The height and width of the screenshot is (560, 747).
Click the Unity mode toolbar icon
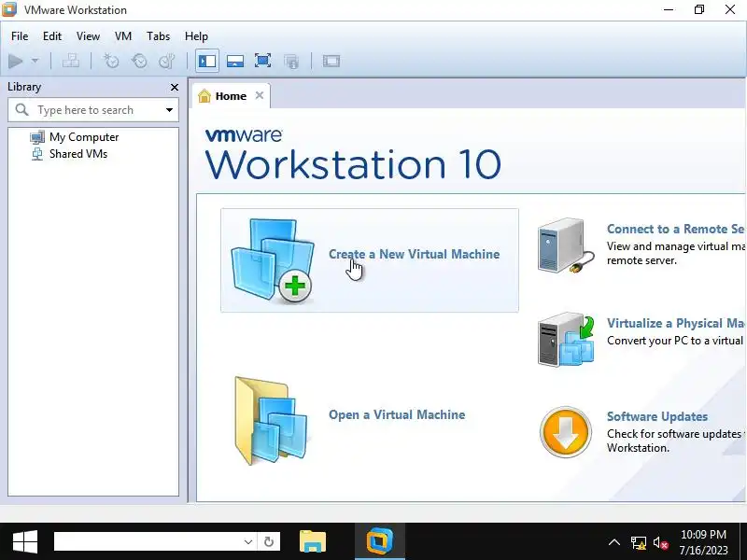[x=291, y=61]
